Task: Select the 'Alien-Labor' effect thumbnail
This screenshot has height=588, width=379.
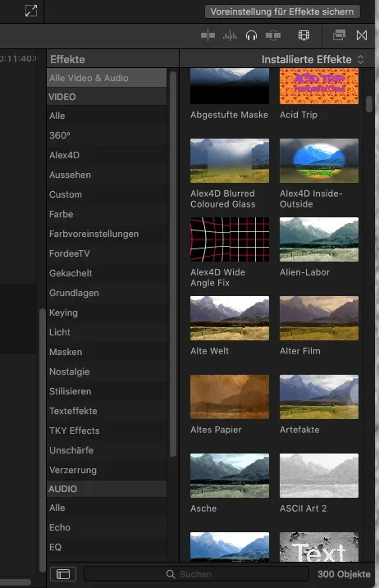Action: [319, 239]
